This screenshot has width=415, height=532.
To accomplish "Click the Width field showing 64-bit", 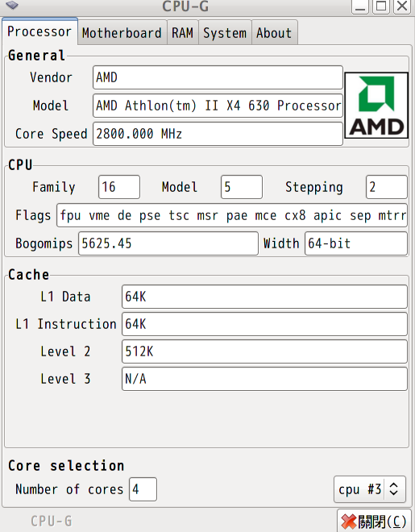I will [356, 243].
